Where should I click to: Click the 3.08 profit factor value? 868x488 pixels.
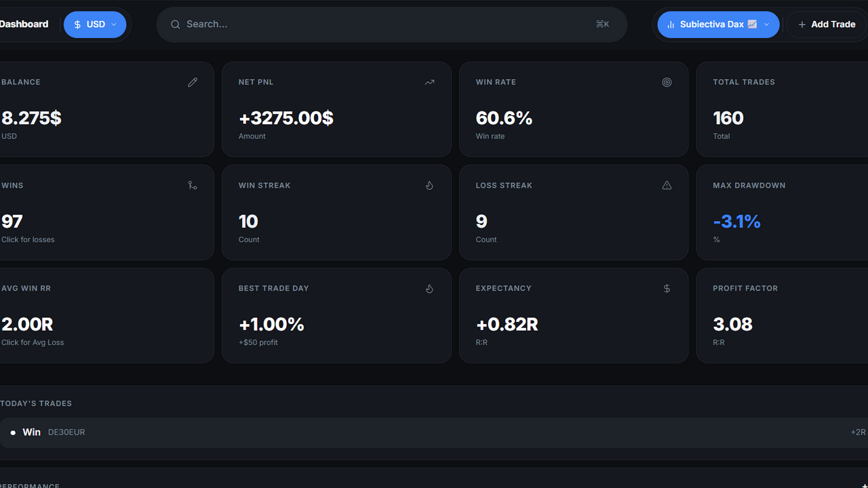pyautogui.click(x=732, y=325)
